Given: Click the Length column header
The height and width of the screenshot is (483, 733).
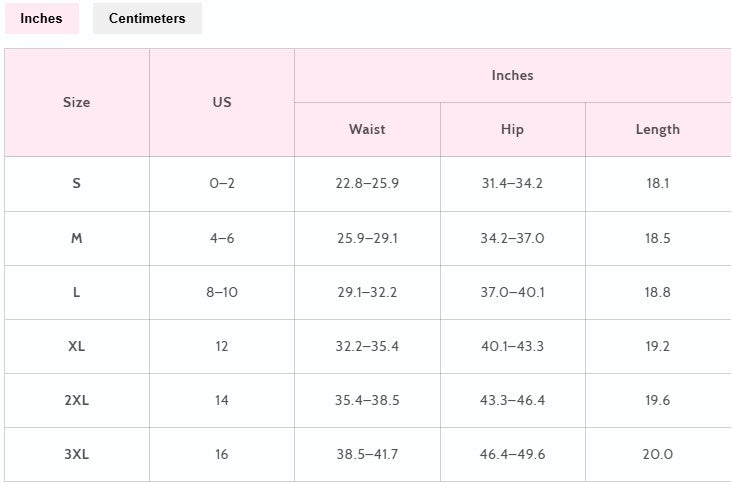Looking at the screenshot, I should point(658,130).
